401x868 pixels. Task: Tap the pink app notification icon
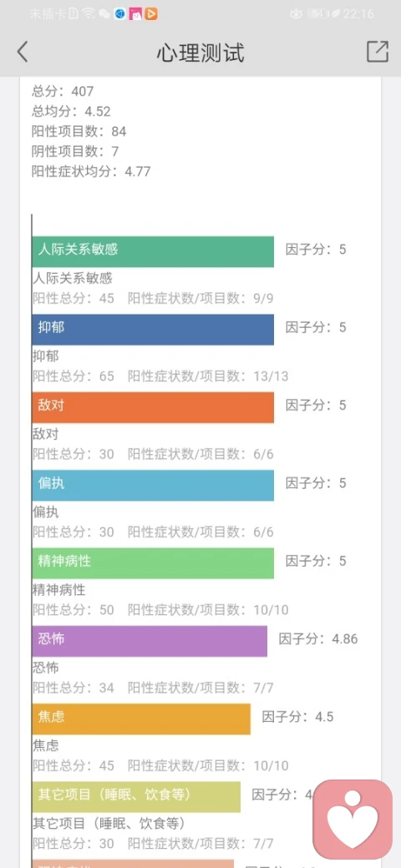click(135, 14)
